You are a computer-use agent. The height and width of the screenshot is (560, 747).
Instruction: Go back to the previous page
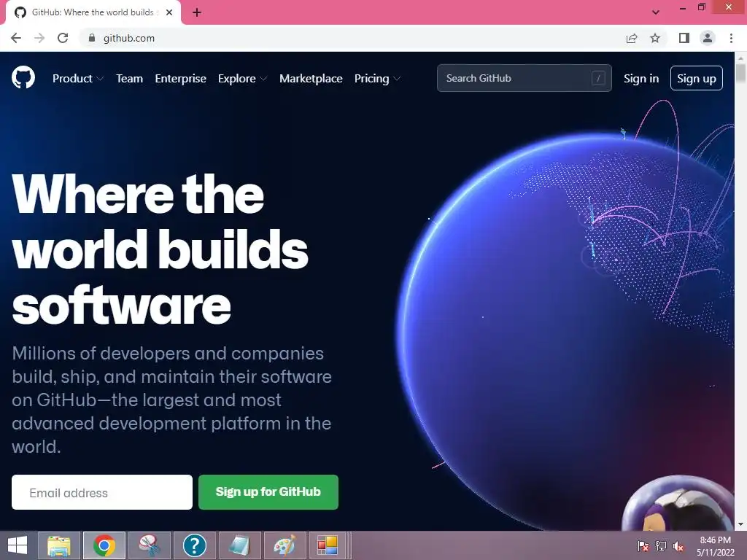tap(16, 38)
